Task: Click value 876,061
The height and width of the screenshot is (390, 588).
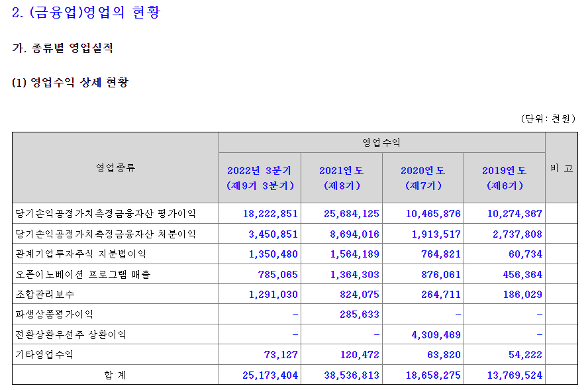Action: [441, 275]
